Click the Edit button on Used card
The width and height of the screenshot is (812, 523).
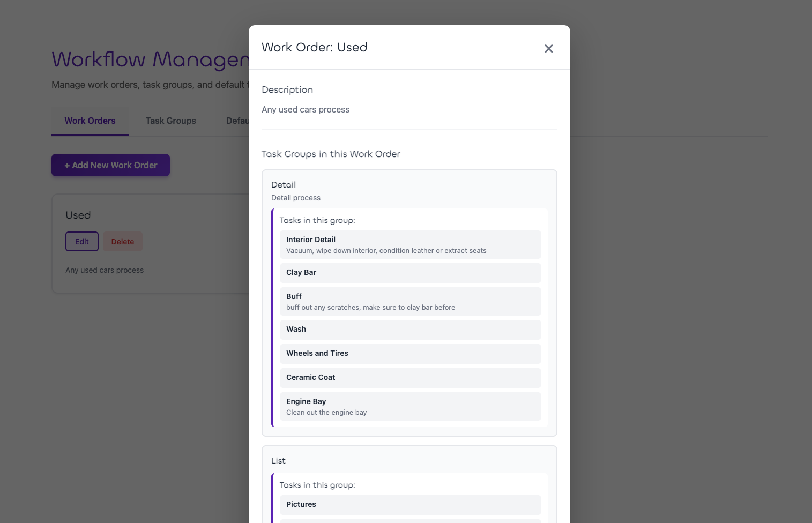tap(81, 242)
